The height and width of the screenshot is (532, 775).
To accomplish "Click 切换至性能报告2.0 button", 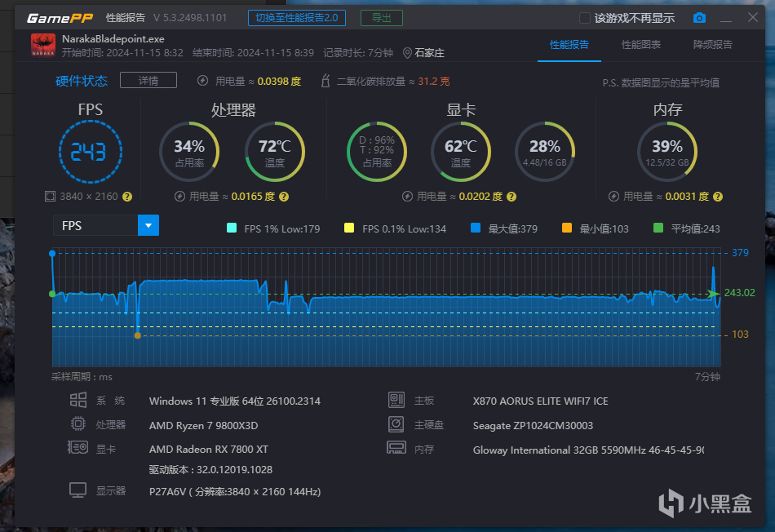I will pyautogui.click(x=297, y=18).
